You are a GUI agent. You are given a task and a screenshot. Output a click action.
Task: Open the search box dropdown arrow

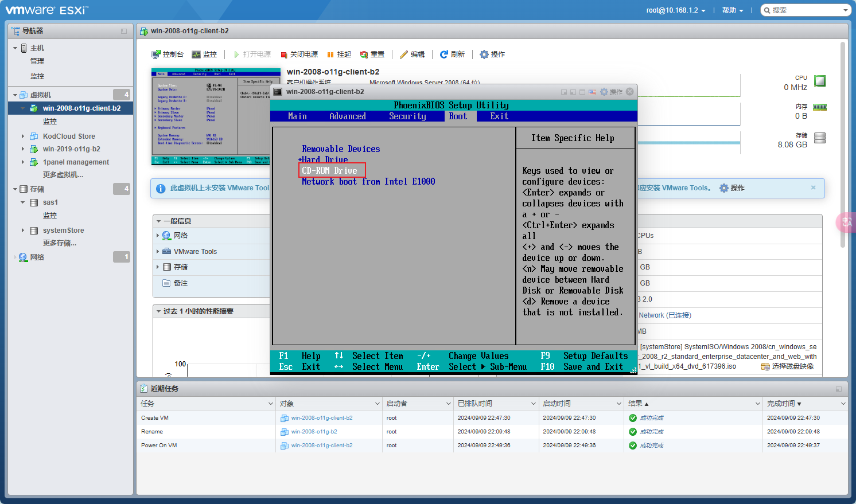(x=846, y=10)
